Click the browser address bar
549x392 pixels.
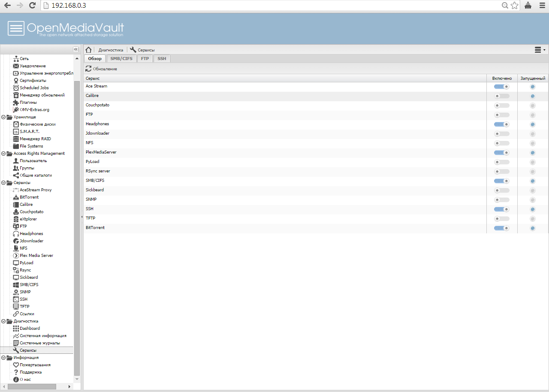[x=274, y=6]
